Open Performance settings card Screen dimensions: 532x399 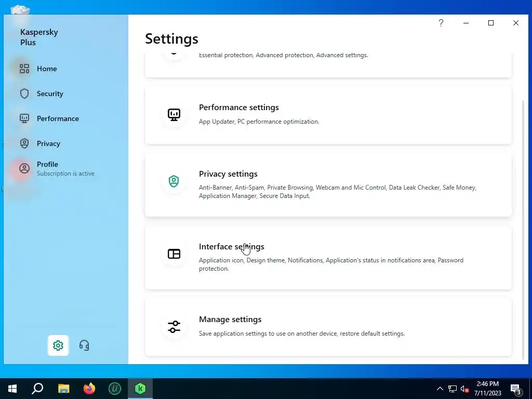point(328,115)
